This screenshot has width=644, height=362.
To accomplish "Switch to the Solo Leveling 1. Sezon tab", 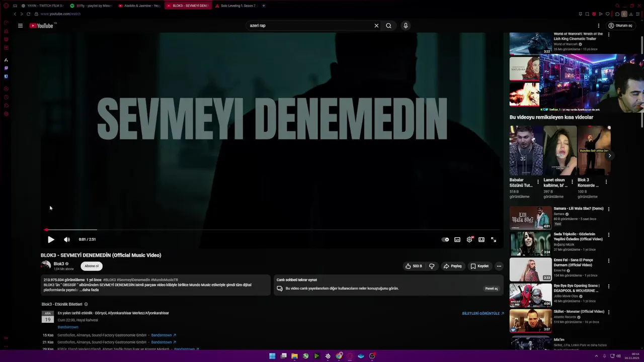I will (x=236, y=6).
